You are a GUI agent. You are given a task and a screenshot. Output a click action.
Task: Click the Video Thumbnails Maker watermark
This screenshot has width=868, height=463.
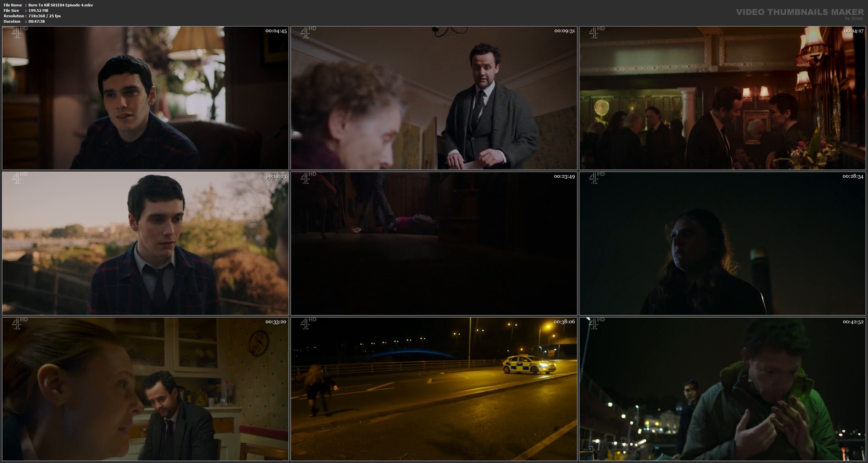(800, 13)
